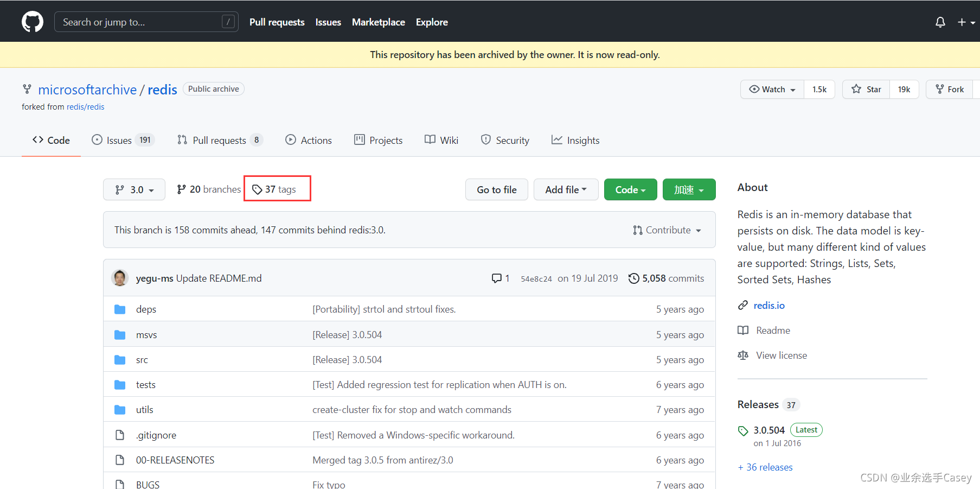Screen dimensions: 980x489
Task: Open the Releases heading link
Action: pyautogui.click(x=758, y=404)
